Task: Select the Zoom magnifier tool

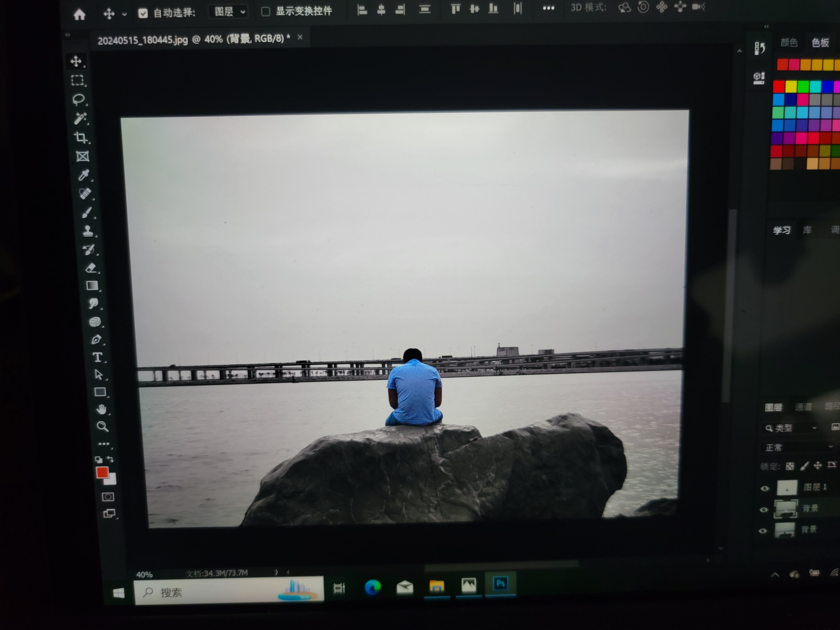Action: click(102, 427)
